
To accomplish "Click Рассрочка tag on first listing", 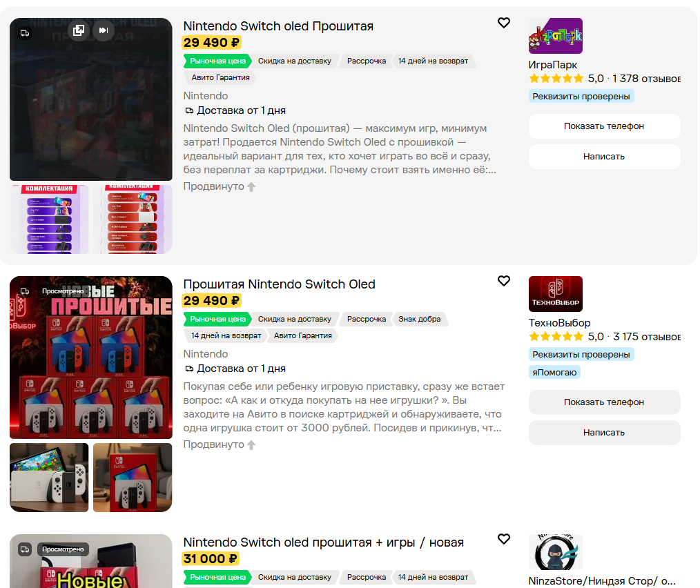I will point(367,61).
